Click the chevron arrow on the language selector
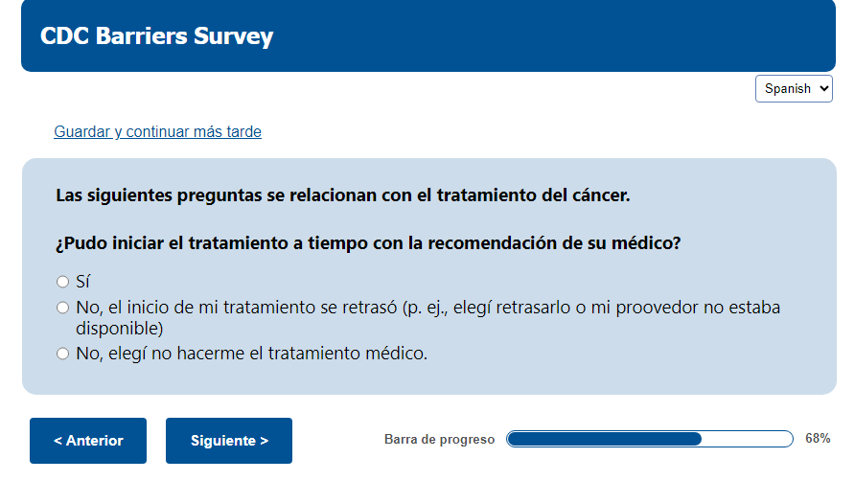Image resolution: width=855 pixels, height=504 pixels. coord(822,88)
